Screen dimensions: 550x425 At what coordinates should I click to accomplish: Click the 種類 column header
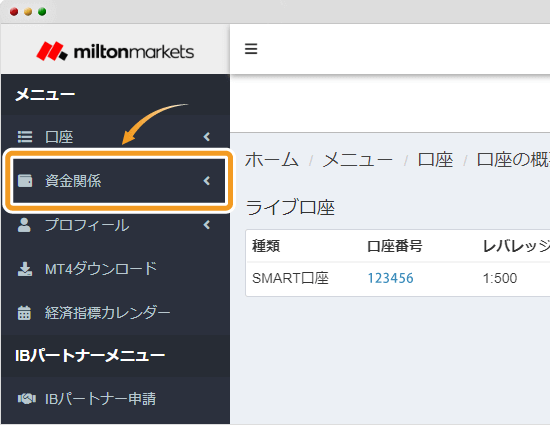pos(266,246)
